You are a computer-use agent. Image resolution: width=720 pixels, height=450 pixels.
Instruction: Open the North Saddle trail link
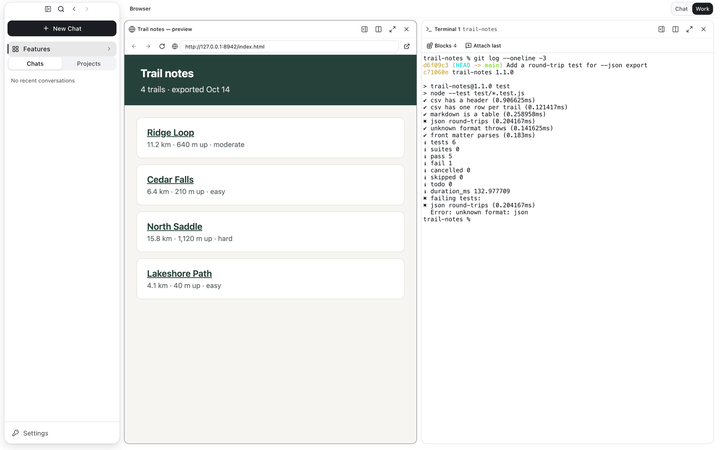click(174, 226)
